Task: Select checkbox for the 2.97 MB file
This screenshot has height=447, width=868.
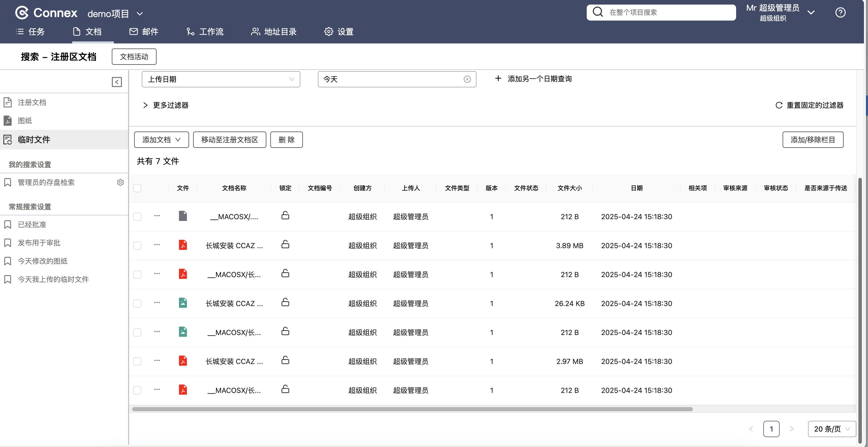Action: click(x=137, y=361)
